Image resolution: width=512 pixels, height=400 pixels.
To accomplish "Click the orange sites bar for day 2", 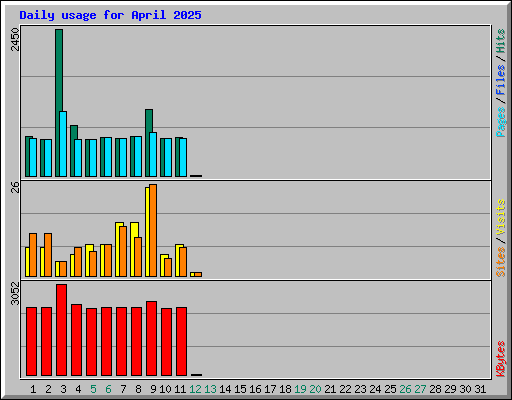I will point(48,255).
